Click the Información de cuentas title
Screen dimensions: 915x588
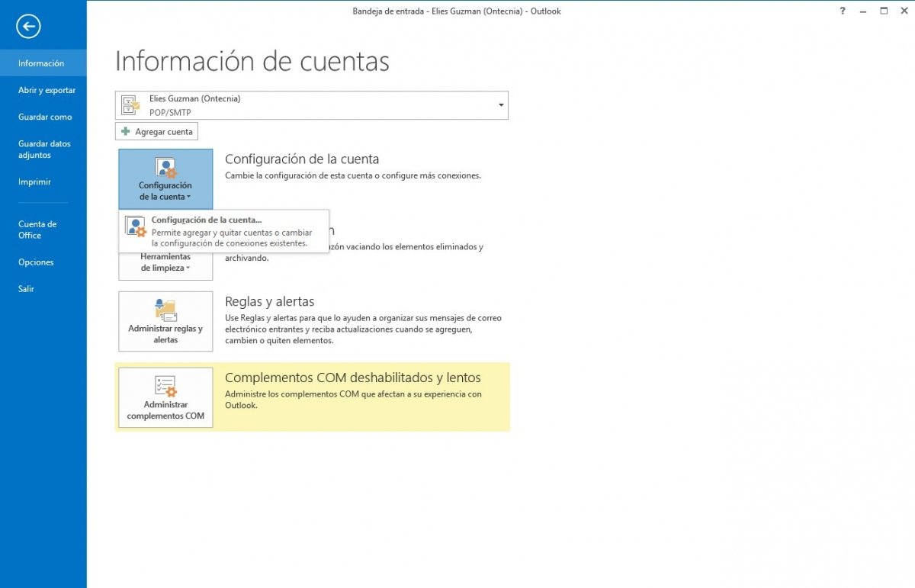pos(252,62)
